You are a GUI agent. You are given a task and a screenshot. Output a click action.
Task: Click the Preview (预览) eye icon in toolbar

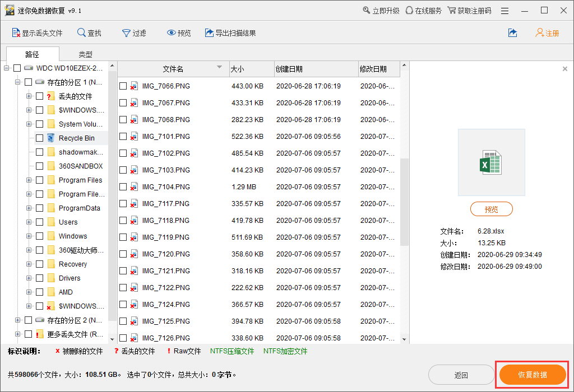172,33
